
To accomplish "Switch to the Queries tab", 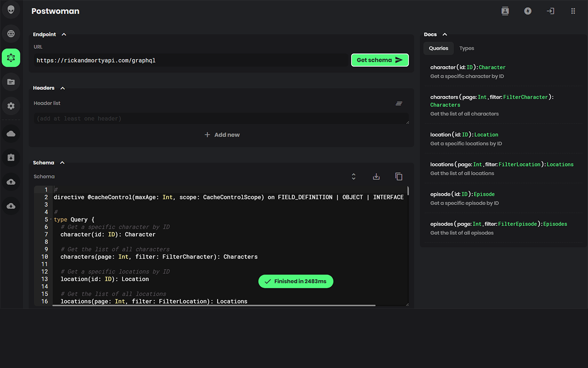I will pyautogui.click(x=439, y=48).
